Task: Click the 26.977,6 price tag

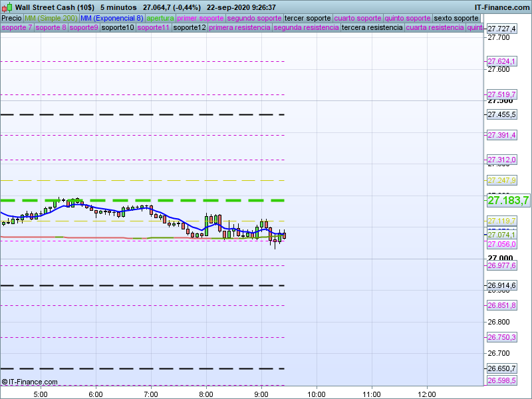Action: [501, 265]
